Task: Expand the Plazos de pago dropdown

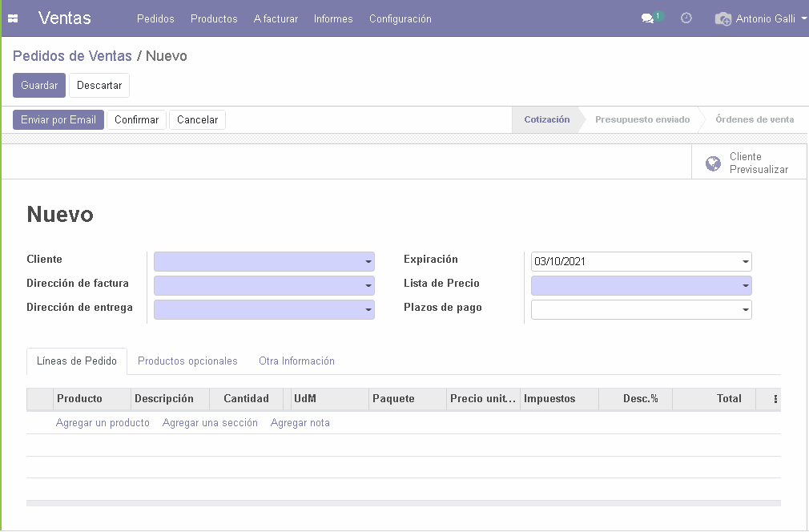Action: tap(746, 310)
